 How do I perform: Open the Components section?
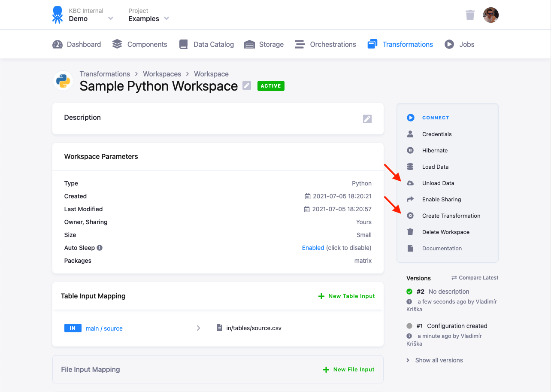point(139,44)
